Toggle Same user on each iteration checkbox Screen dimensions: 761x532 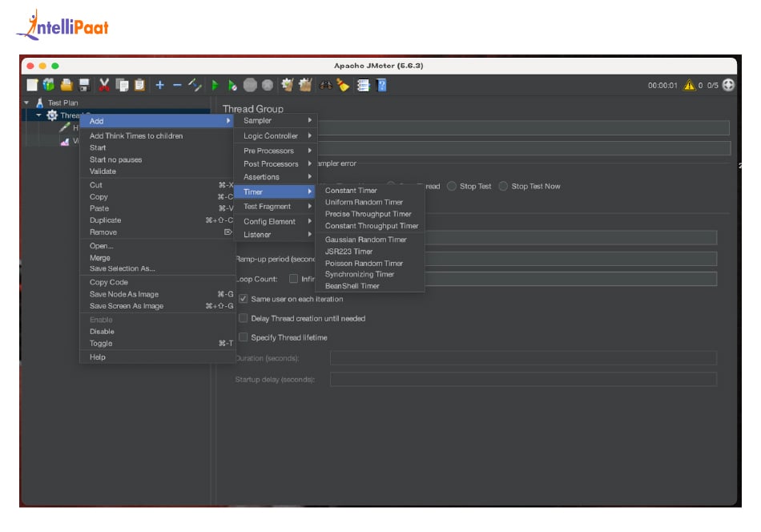click(244, 299)
